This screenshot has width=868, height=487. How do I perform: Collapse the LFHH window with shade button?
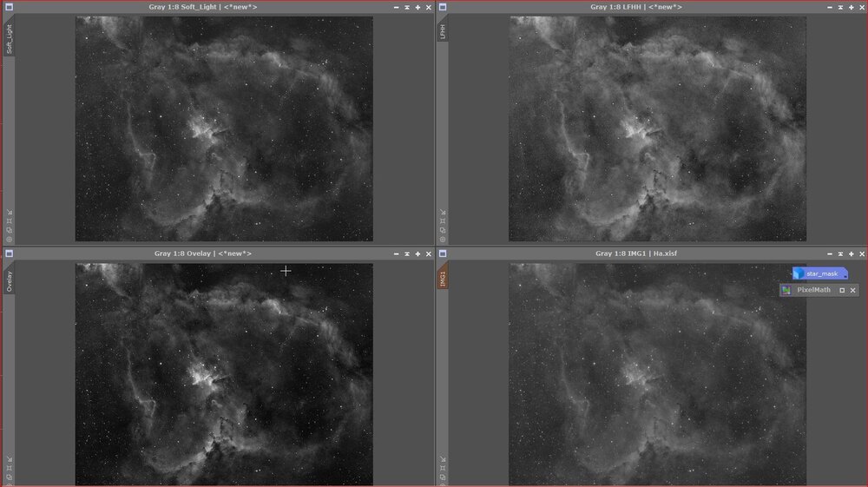(830, 7)
